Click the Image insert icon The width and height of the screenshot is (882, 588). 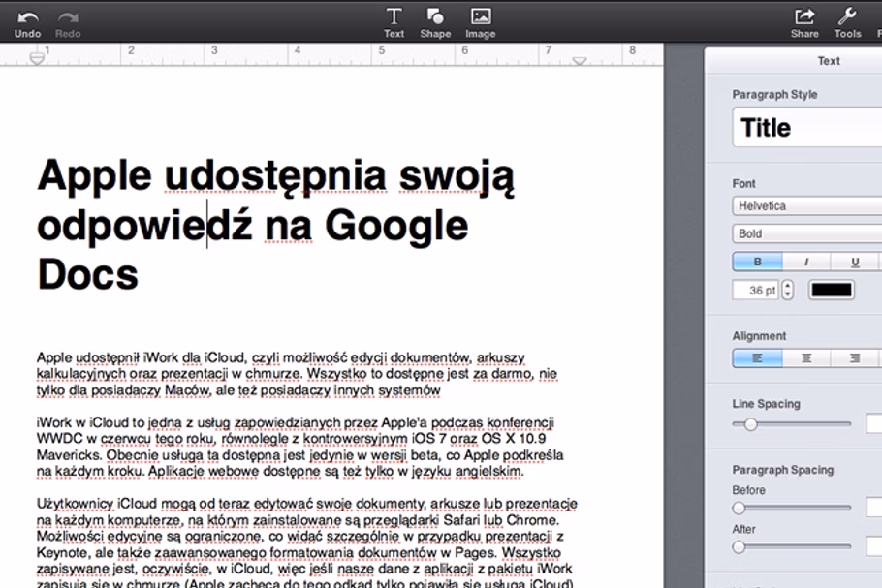click(480, 16)
